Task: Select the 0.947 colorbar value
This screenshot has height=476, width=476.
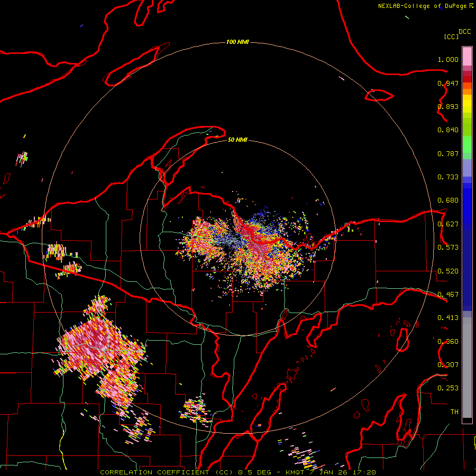Action: coord(448,83)
